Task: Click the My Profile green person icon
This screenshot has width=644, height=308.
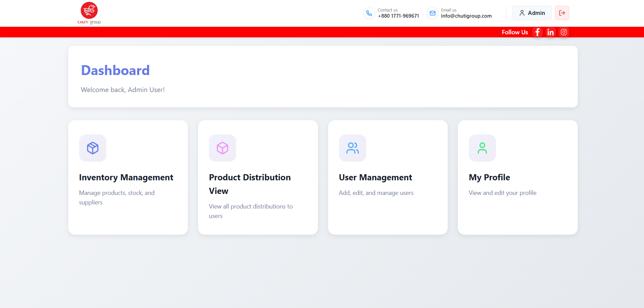Action: point(482,148)
